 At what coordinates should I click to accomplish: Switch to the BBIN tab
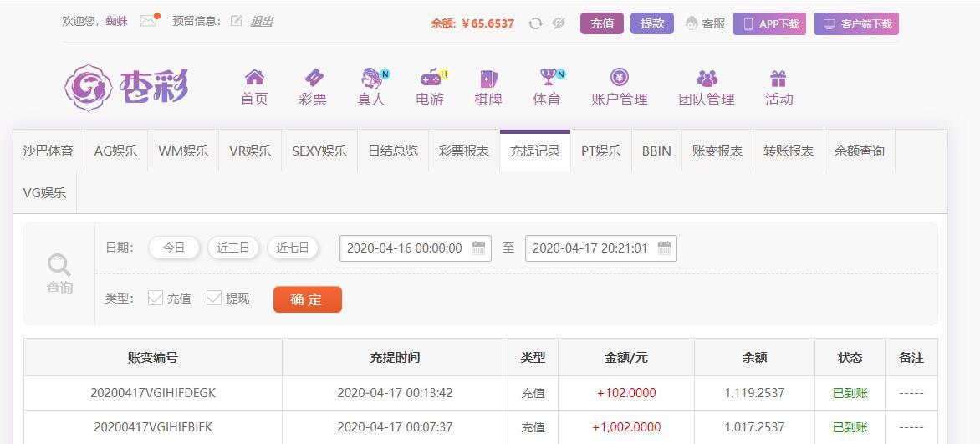pos(656,151)
